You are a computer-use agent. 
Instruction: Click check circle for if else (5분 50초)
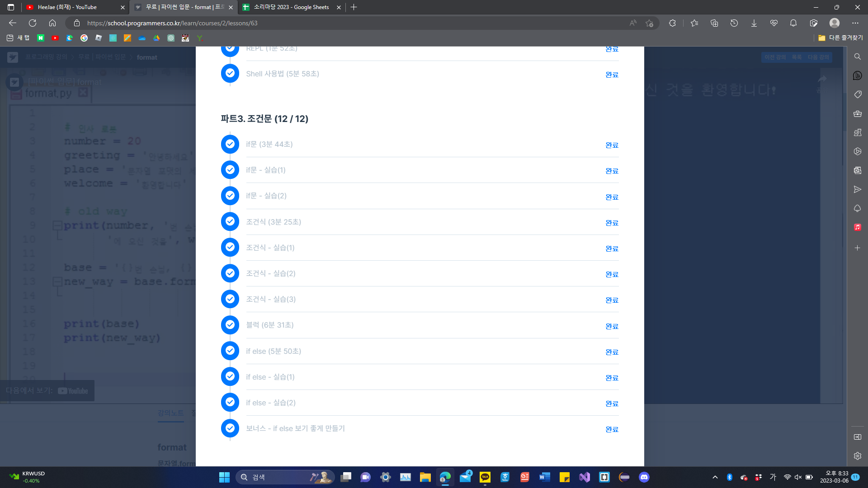[x=230, y=351]
